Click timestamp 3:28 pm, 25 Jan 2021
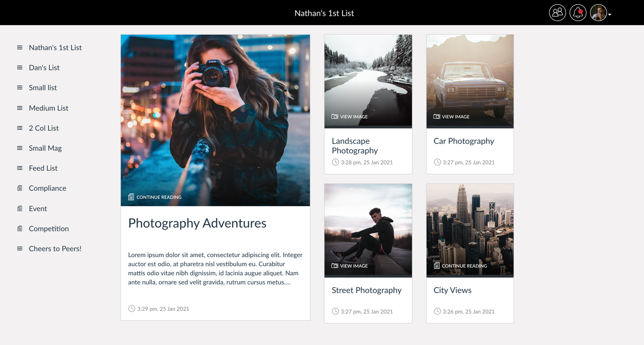The image size is (644, 345). coord(367,162)
